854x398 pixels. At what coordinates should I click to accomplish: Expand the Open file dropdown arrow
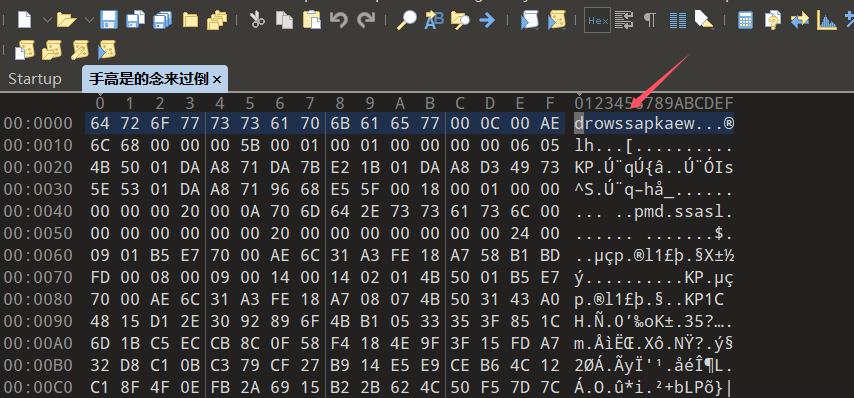[x=89, y=21]
